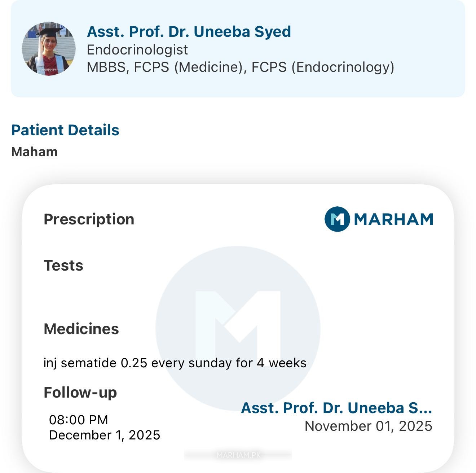The image size is (476, 473).
Task: Tap the inj sematide 0.25 medicine entry
Action: click(x=175, y=363)
